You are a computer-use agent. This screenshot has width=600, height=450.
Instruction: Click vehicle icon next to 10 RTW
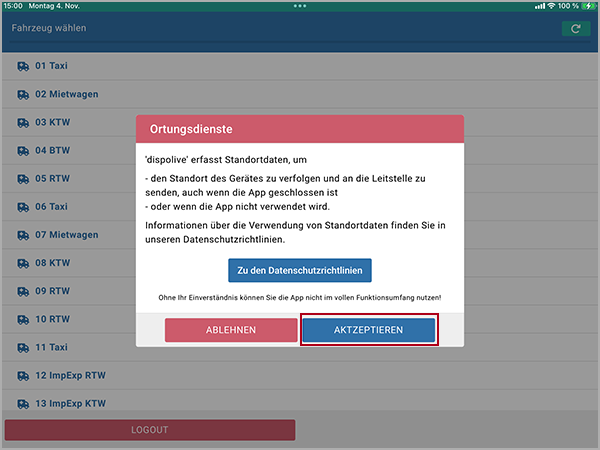23,320
